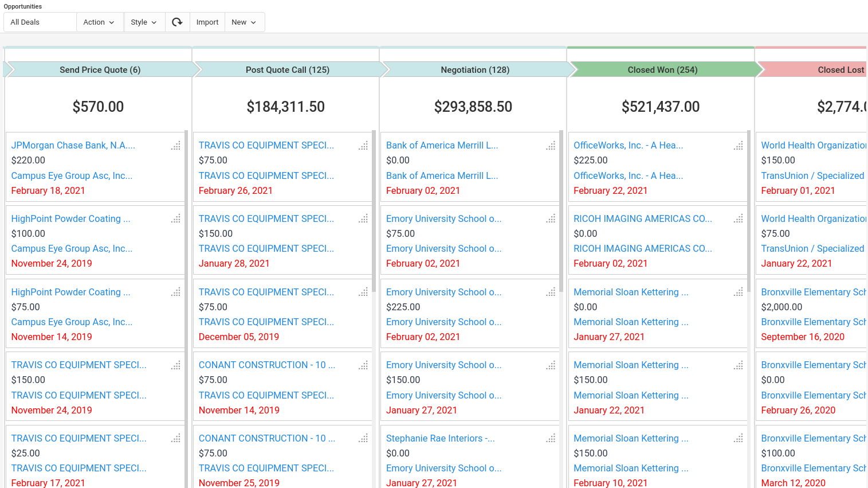Open the Action dropdown menu
The image size is (868, 488).
click(99, 22)
